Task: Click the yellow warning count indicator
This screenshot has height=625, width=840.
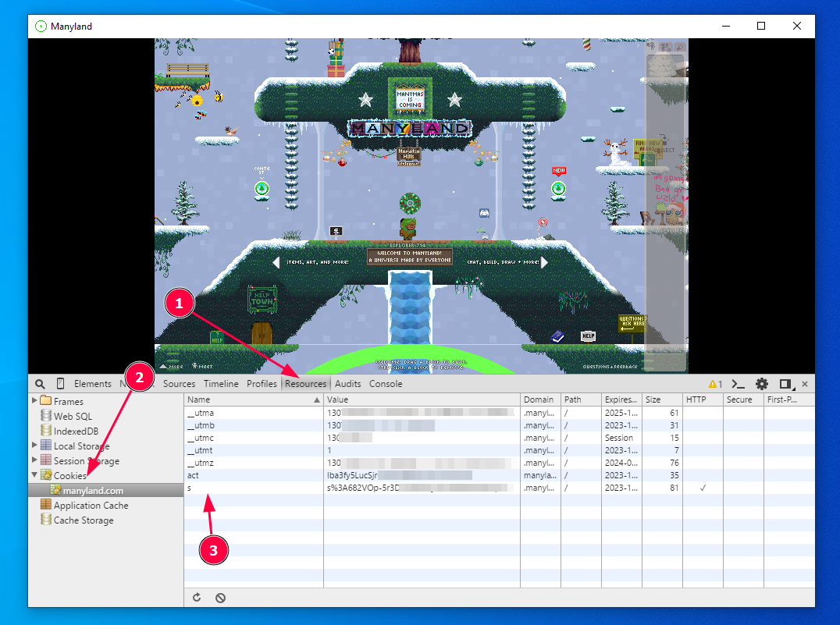Action: point(714,384)
